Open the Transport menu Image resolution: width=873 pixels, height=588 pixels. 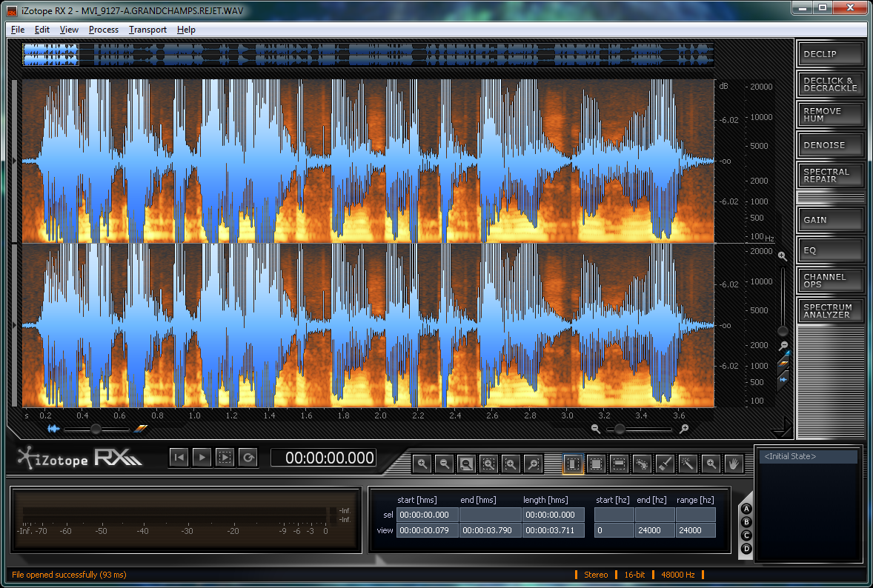[x=147, y=30]
